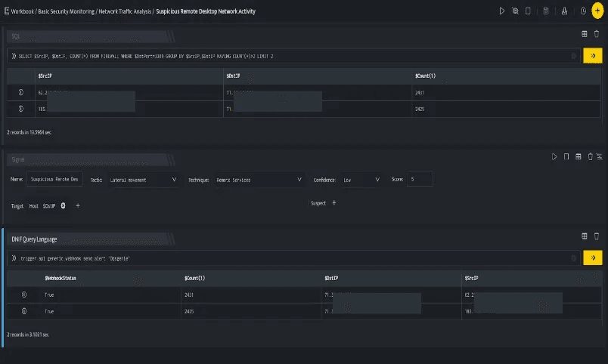
Task: Add a Suspect with the plus icon
Action: click(x=333, y=202)
